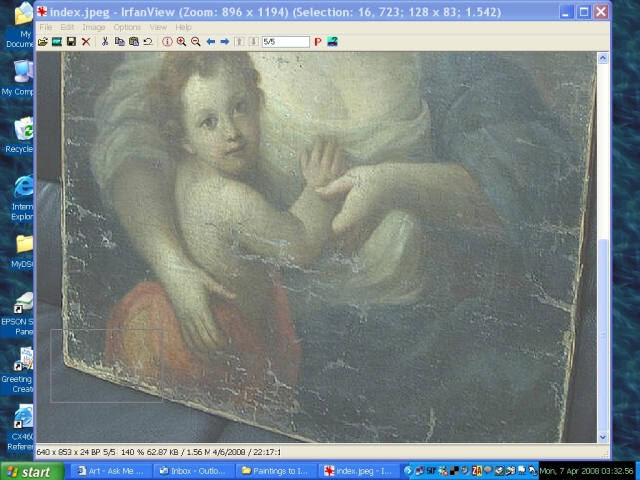Click the Open file folder icon
Screen dimensions: 640x480
pos(43,42)
